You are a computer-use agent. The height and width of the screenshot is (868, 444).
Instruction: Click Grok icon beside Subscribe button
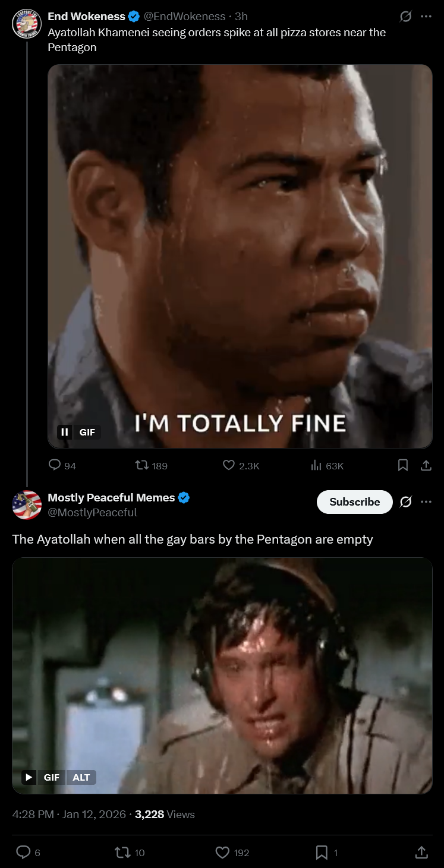[x=405, y=502]
